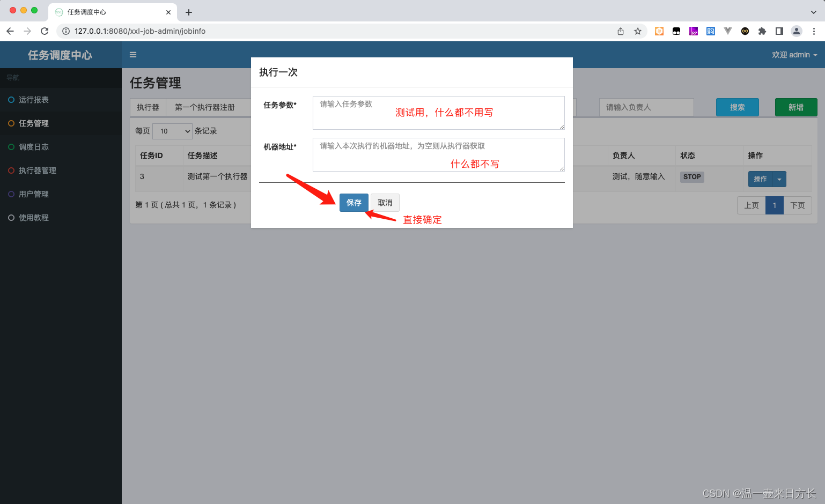
Task: Expand the tab search chevron
Action: point(814,12)
